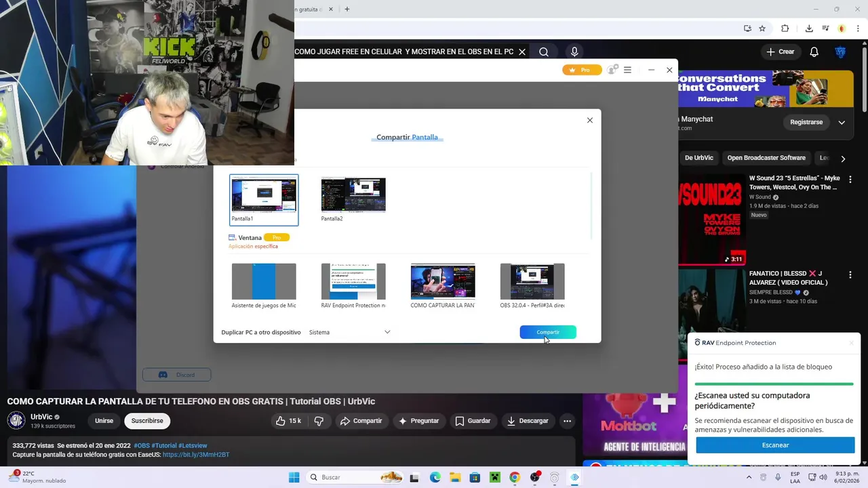
Task: Click the orange Pro upgrade badge
Action: (582, 70)
